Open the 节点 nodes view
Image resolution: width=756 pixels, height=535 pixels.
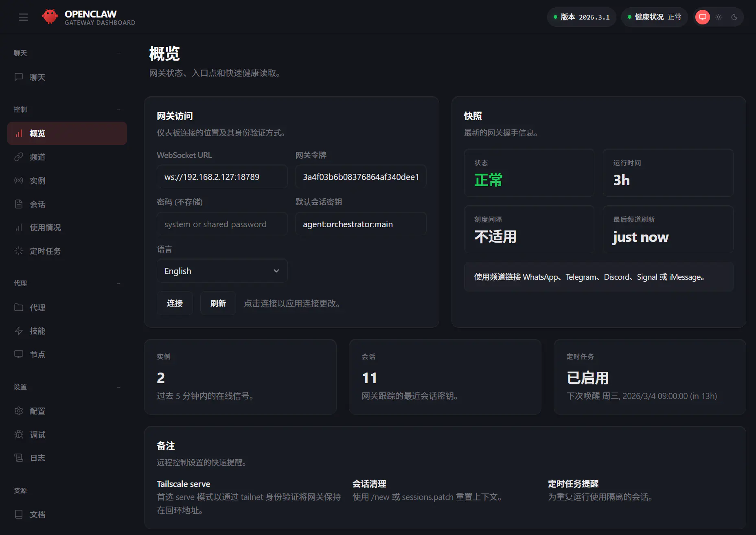[x=37, y=354]
